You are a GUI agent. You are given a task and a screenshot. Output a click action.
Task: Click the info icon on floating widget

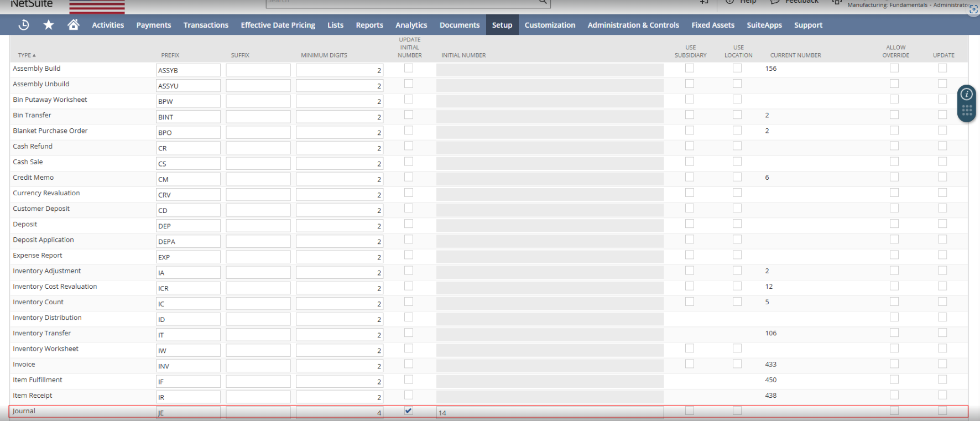(967, 95)
